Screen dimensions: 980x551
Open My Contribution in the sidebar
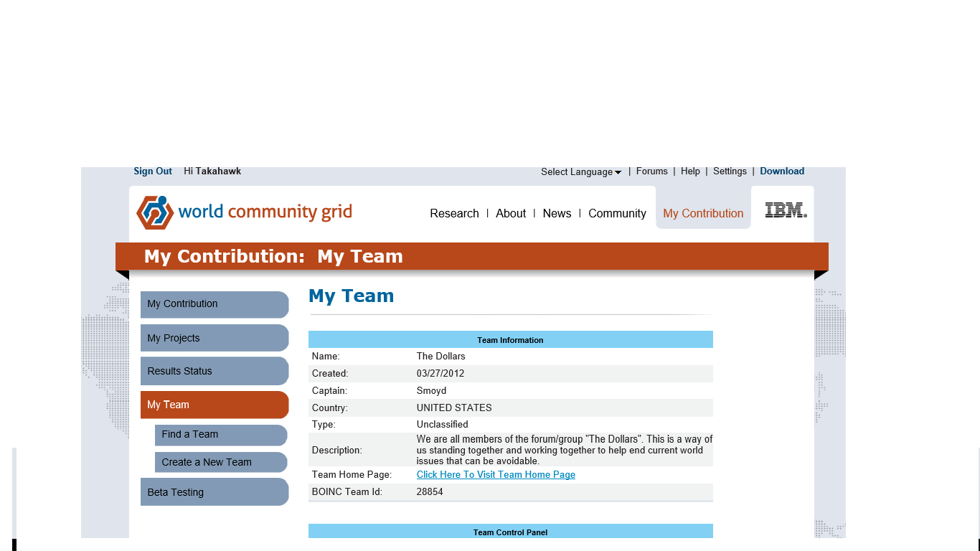click(x=215, y=304)
